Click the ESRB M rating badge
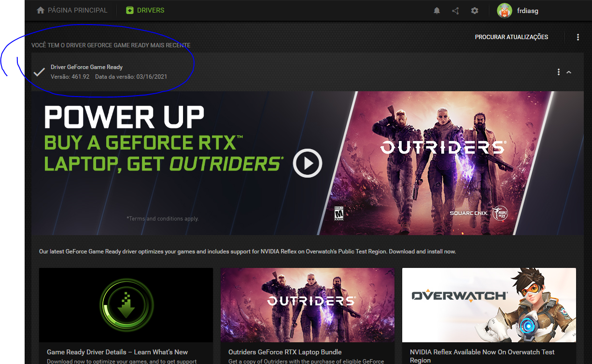The height and width of the screenshot is (364, 592). pyautogui.click(x=339, y=213)
